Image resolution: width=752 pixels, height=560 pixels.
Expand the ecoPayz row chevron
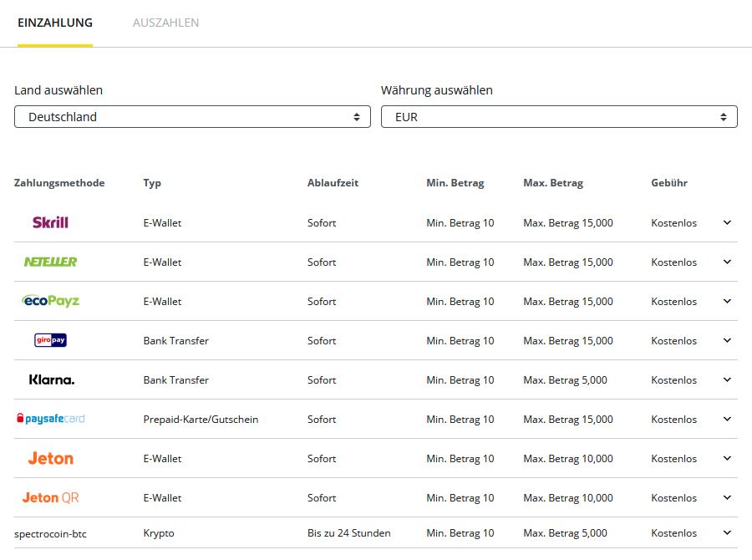pos(727,302)
